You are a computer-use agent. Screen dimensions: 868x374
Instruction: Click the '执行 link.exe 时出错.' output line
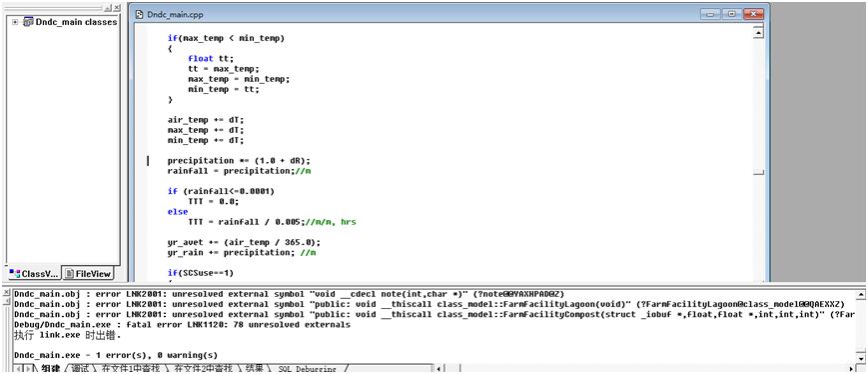coord(67,335)
